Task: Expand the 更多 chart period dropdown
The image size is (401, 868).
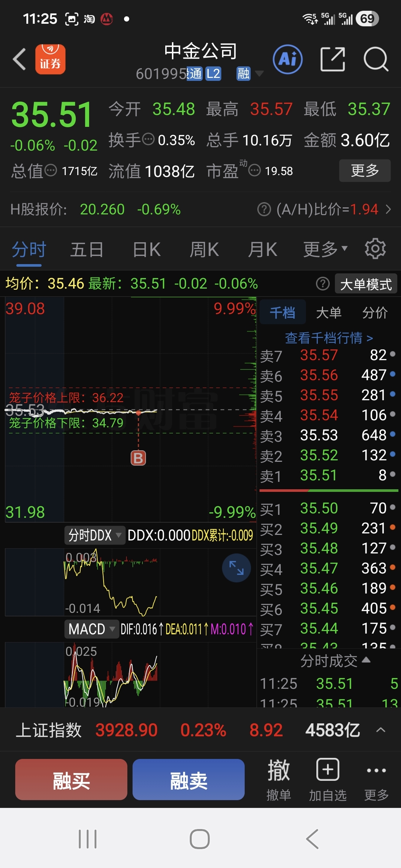Action: pos(325,249)
